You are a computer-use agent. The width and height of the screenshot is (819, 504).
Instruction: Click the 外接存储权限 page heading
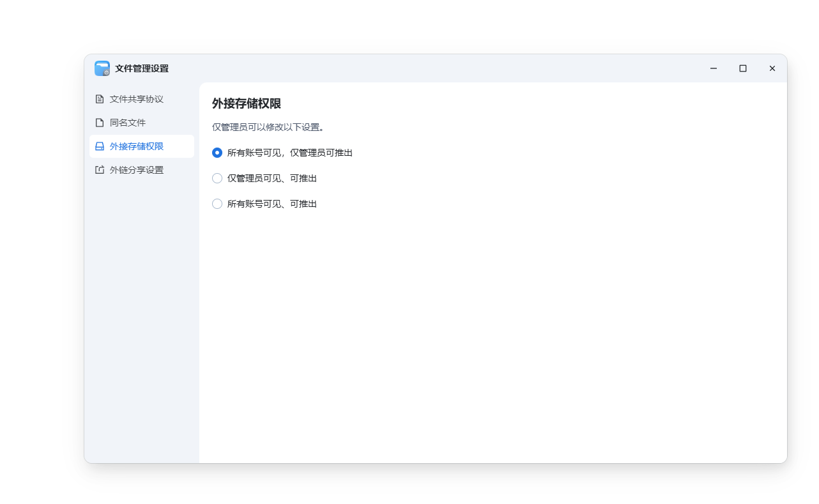pyautogui.click(x=247, y=103)
